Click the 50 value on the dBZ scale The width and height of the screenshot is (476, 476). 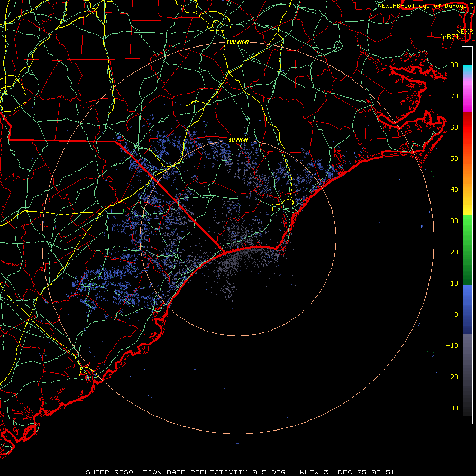pos(454,159)
